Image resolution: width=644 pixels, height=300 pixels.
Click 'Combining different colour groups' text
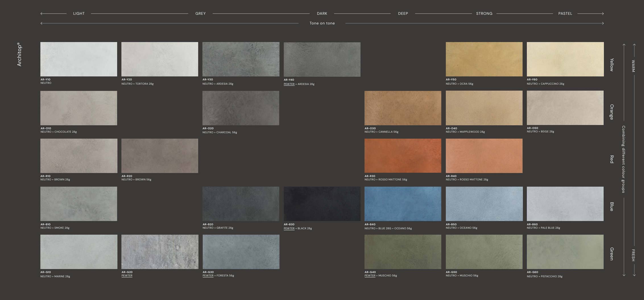623,159
